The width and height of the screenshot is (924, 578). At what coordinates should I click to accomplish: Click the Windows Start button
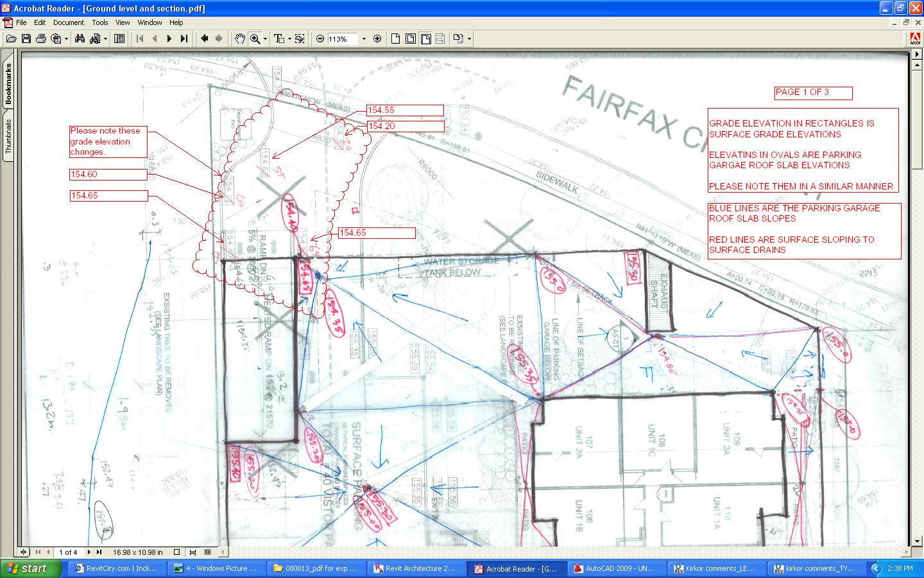click(x=31, y=568)
